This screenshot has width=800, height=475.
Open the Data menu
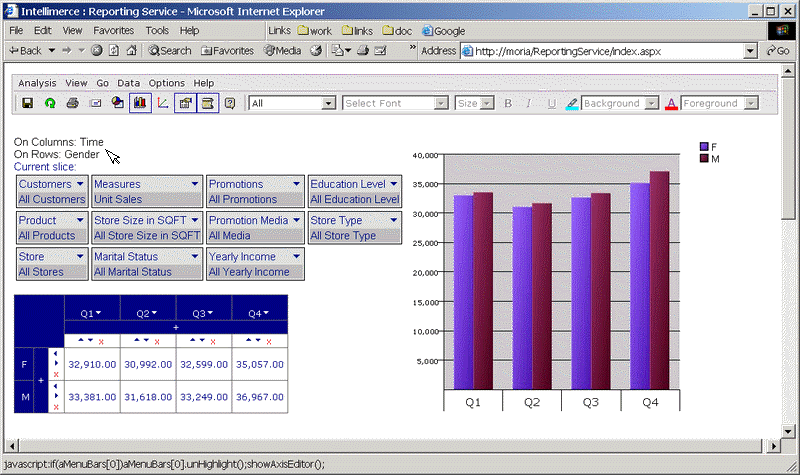[129, 83]
